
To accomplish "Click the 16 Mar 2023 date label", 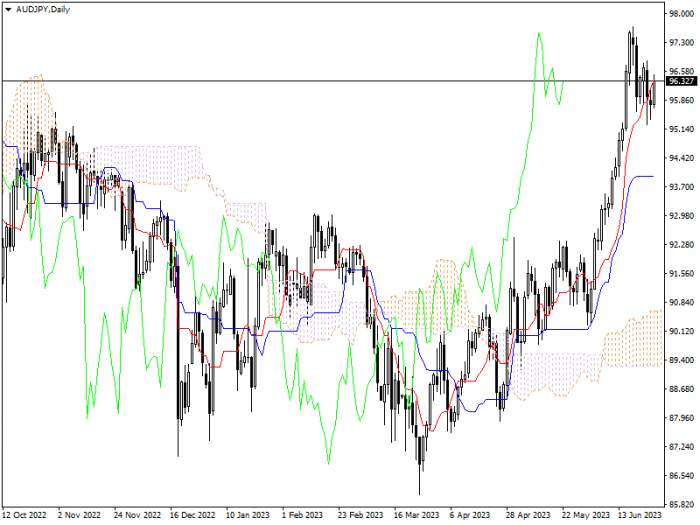I will coord(416,515).
